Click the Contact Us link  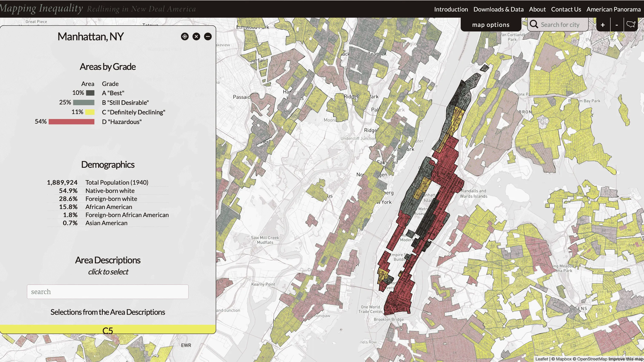point(566,9)
